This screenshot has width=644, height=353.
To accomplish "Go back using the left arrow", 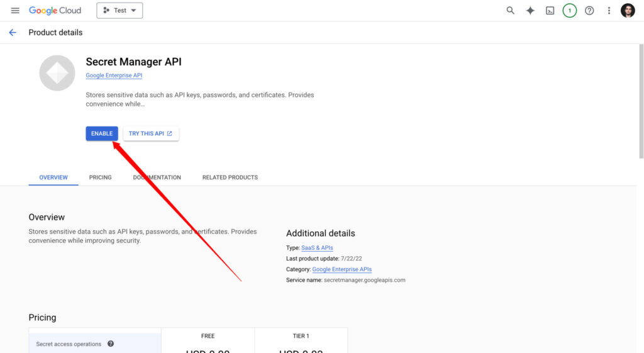I will pyautogui.click(x=13, y=33).
